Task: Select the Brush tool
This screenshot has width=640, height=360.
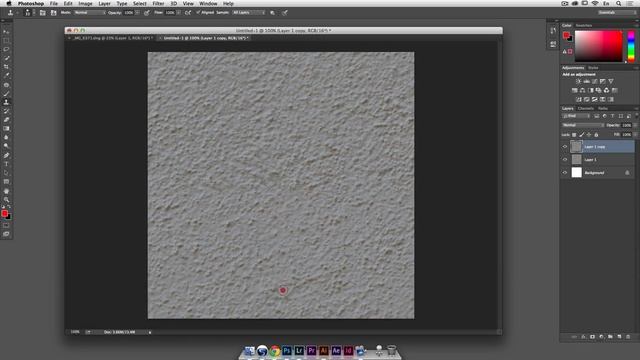Action: [x=6, y=93]
